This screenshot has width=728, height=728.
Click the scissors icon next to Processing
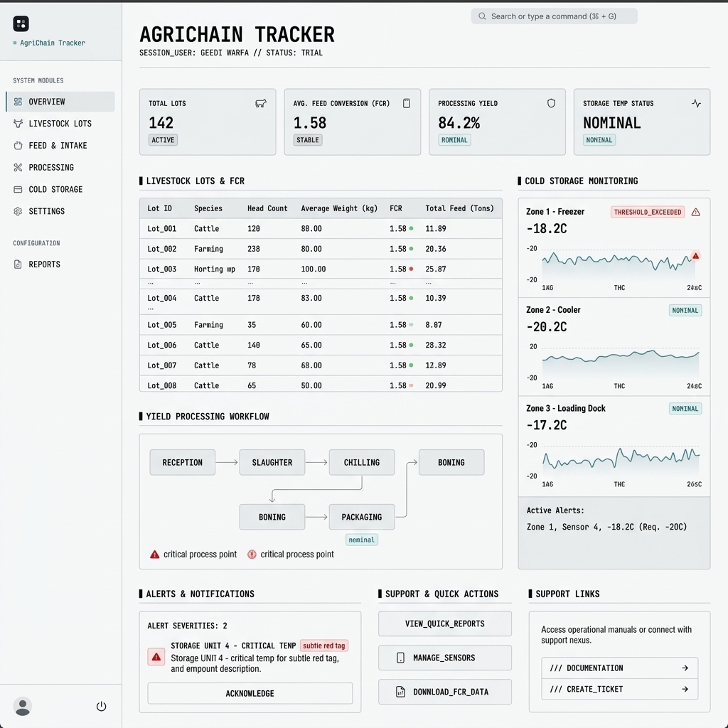click(20, 167)
